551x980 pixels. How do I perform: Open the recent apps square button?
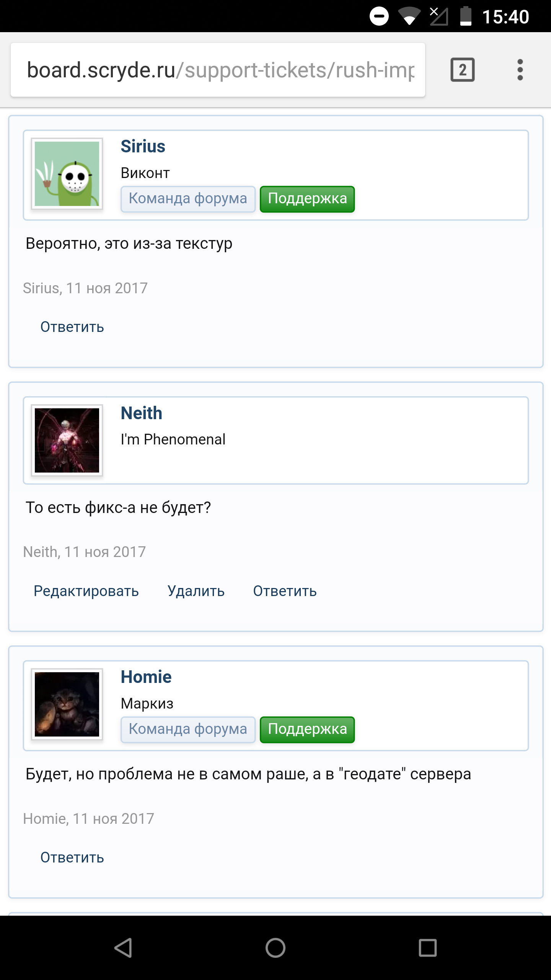point(427,948)
